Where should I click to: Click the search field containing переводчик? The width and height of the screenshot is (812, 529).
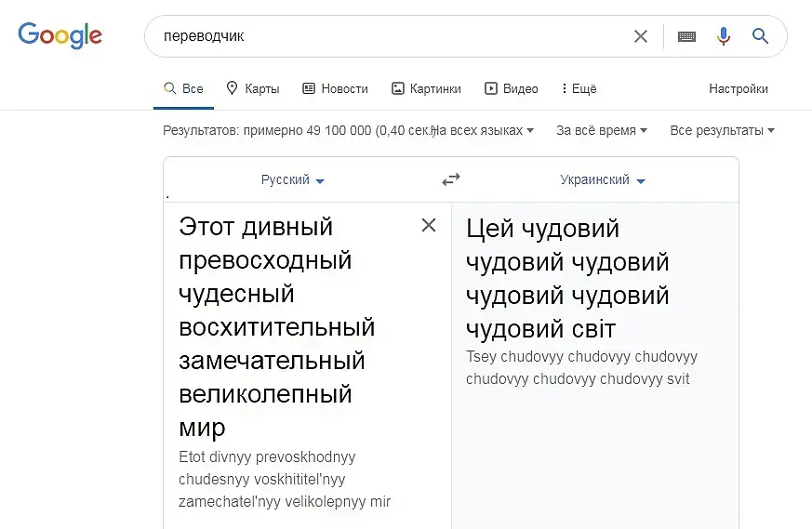pos(391,36)
